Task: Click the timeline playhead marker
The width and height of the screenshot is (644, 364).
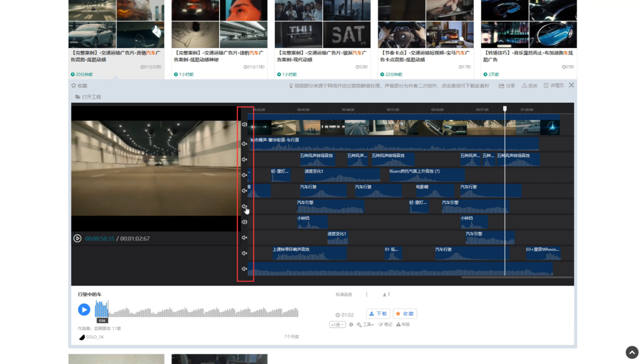Action: [x=505, y=109]
